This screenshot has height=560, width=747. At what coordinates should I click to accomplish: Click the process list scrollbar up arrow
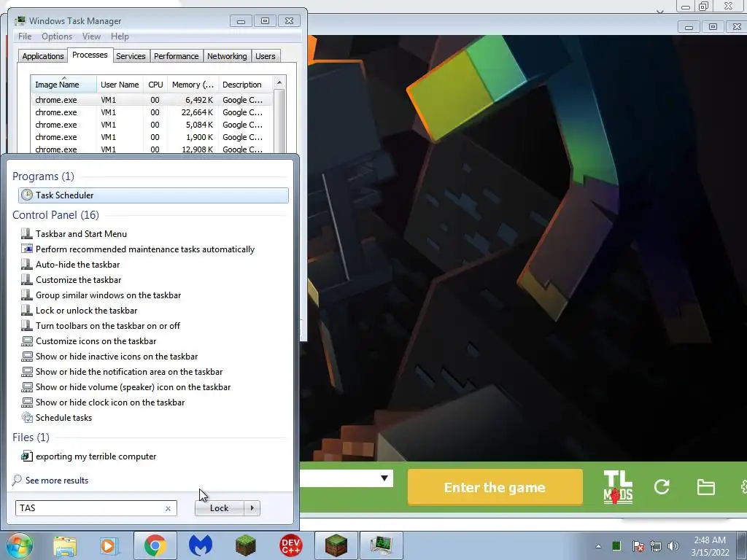pyautogui.click(x=279, y=82)
